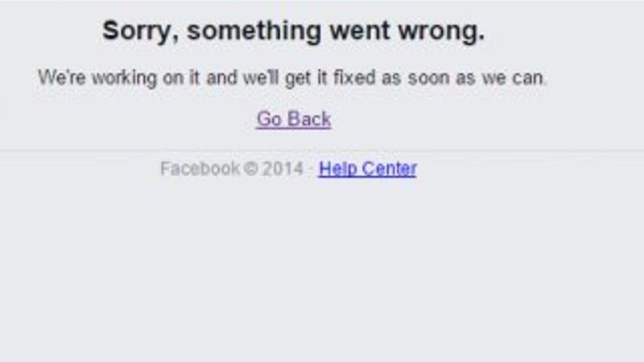Click the word 'went' in the heading
The width and height of the screenshot is (644, 362).
[x=360, y=31]
